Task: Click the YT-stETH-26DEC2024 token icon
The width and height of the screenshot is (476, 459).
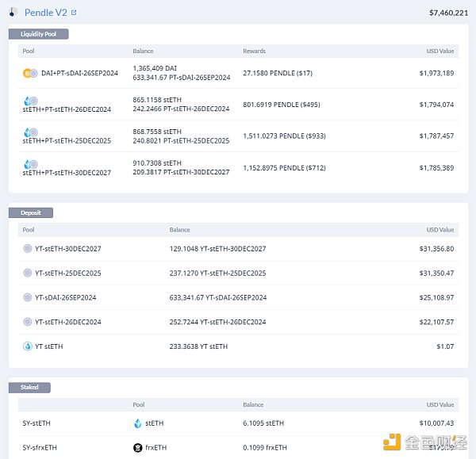Action: pyautogui.click(x=27, y=322)
